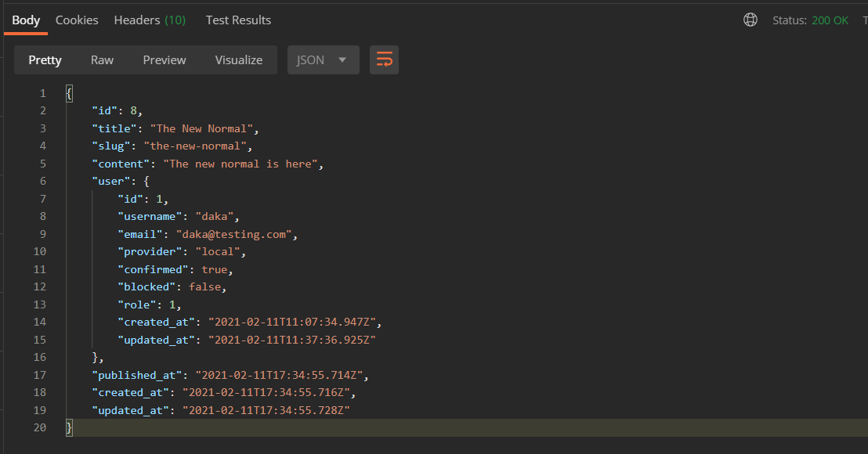Click the "2021-02-11T17:34:55.728Z" timestamp
Viewport: 868px width, 454px height.
click(266, 410)
